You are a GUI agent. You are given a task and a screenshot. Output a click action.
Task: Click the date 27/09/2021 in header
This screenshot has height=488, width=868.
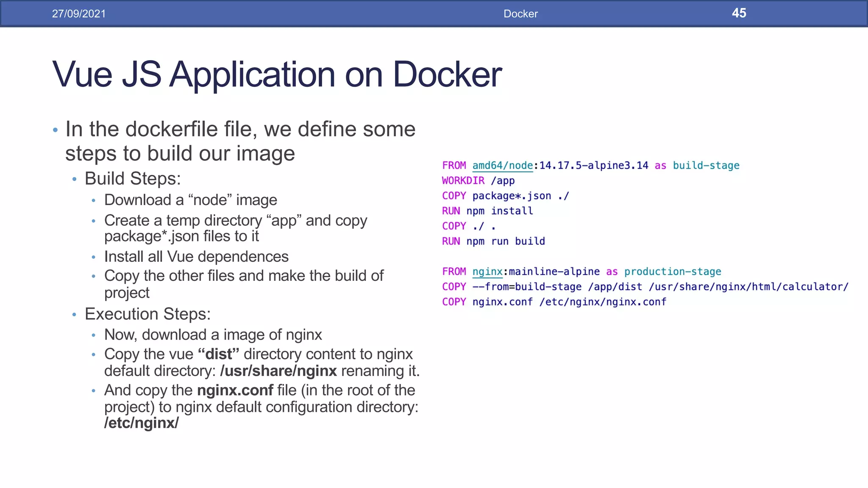(x=79, y=14)
